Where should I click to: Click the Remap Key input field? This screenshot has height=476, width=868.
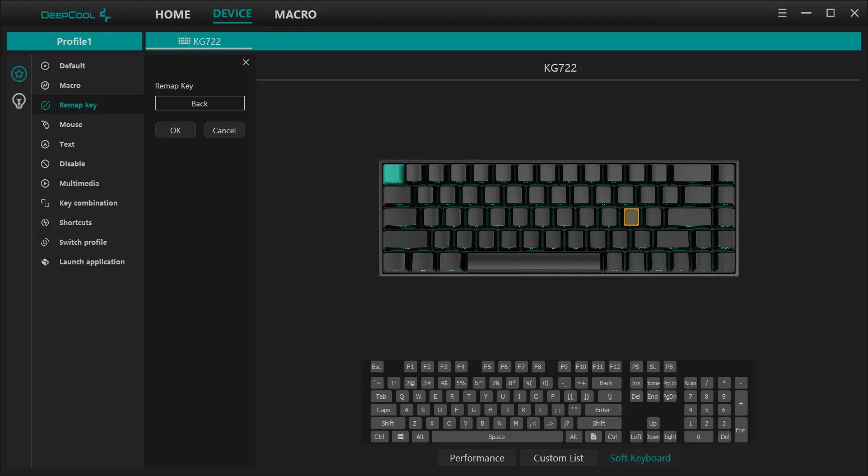pyautogui.click(x=200, y=103)
